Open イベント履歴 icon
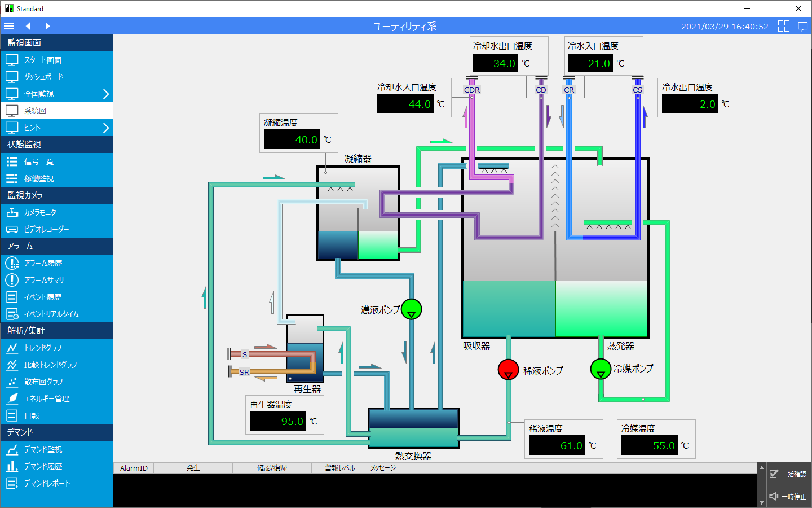812x508 pixels. point(12,297)
